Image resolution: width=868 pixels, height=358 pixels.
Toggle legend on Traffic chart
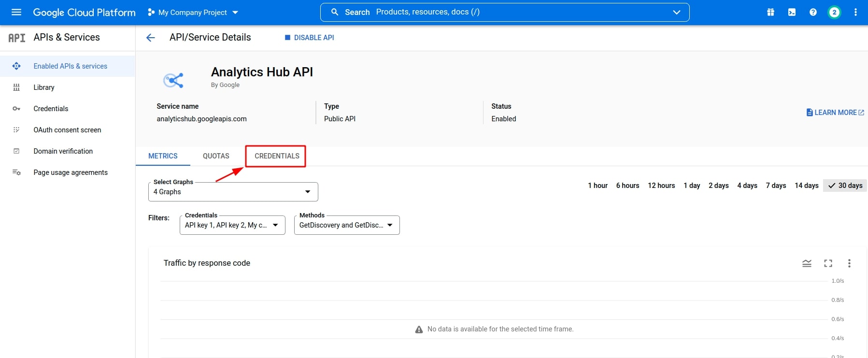[x=807, y=263]
